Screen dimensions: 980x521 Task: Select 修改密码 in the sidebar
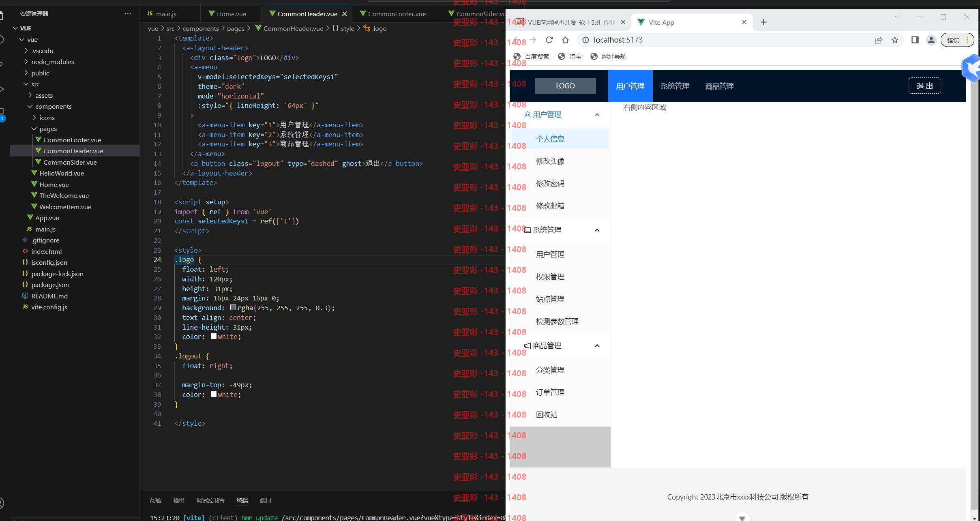coord(560,183)
